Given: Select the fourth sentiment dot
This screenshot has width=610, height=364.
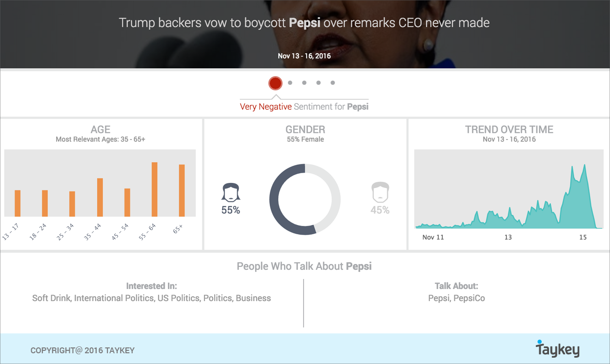Looking at the screenshot, I should coord(318,83).
